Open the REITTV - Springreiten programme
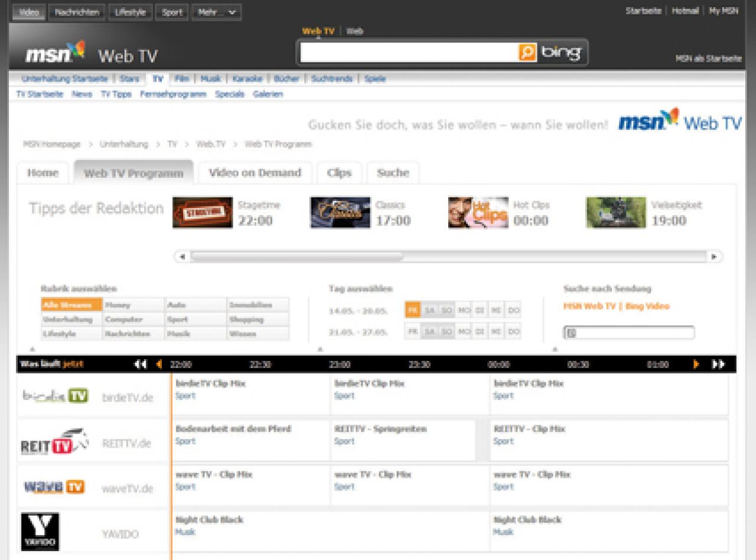Viewport: 756px width, 560px height. coord(380,429)
